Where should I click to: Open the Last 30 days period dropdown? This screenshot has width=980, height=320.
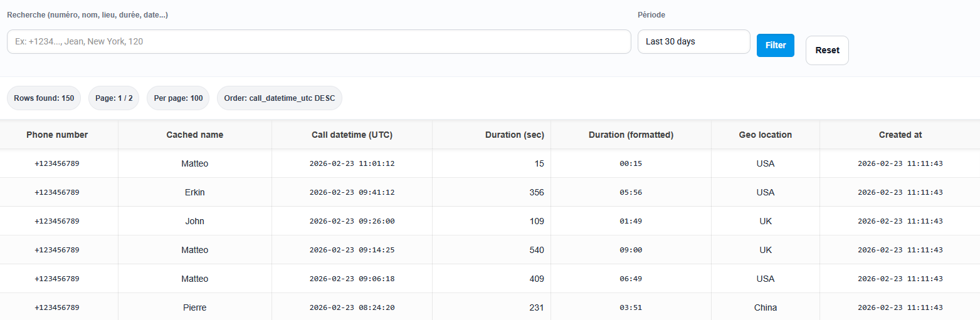pyautogui.click(x=693, y=41)
